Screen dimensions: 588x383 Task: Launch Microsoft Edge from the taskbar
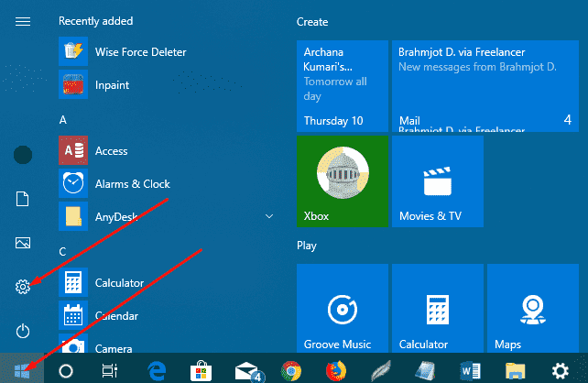point(157,371)
